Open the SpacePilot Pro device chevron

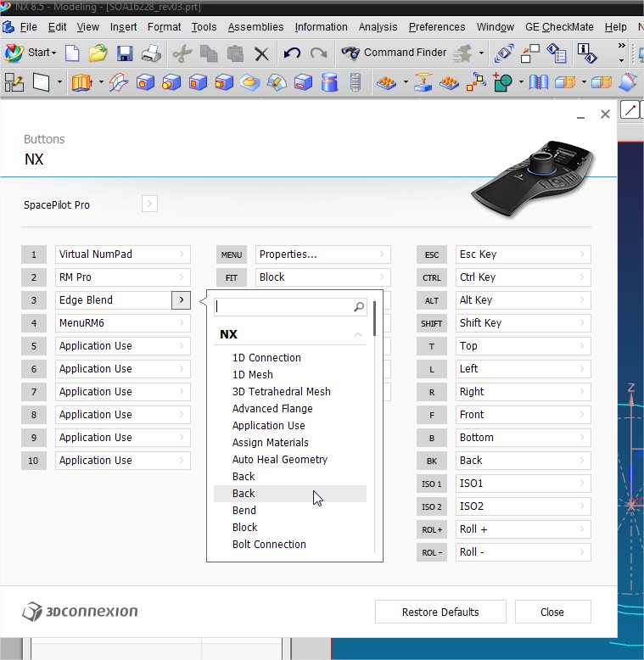149,204
